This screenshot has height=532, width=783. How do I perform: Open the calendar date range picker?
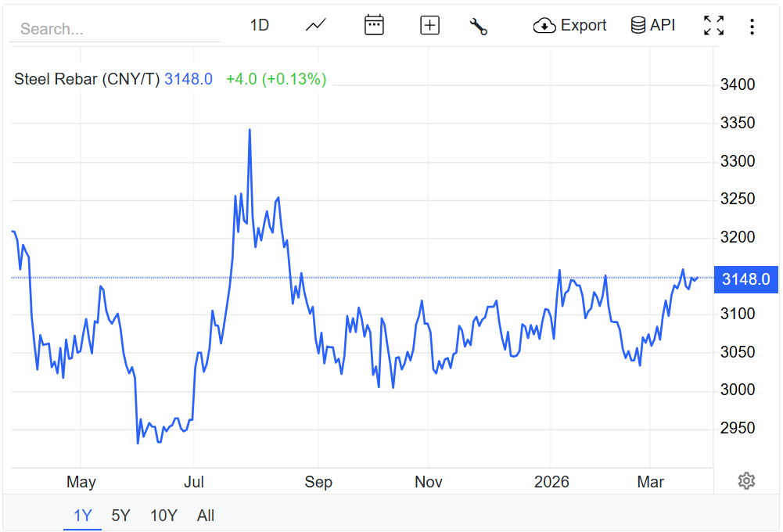tap(375, 25)
